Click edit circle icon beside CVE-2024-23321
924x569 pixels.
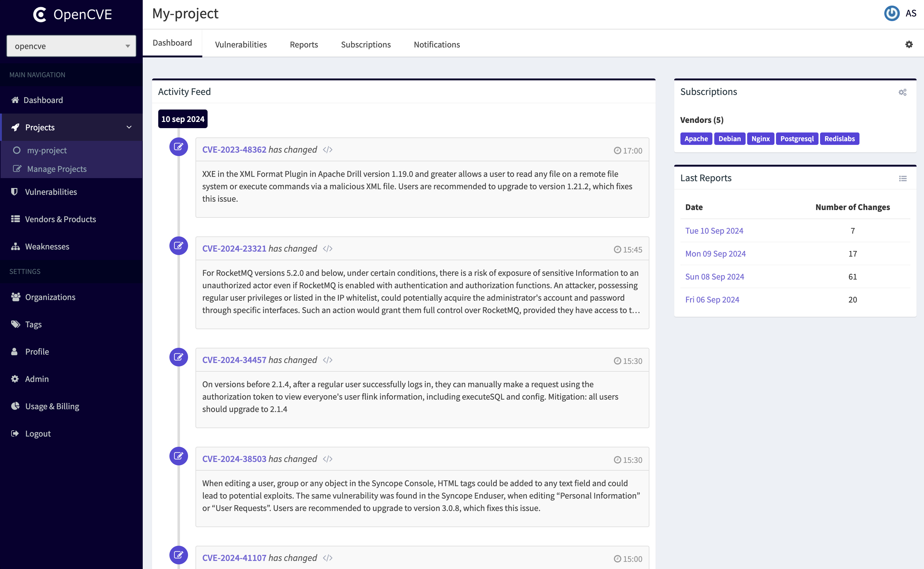[178, 246]
